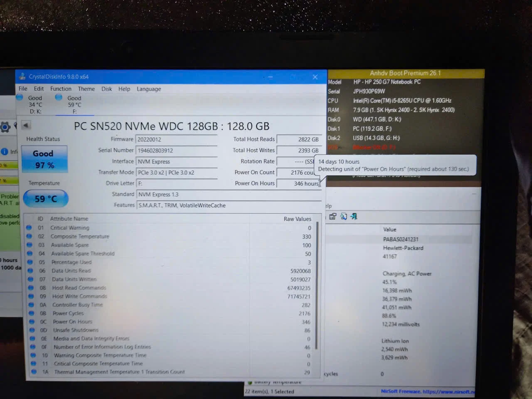Open the Disk menu
Viewport: 532px width, 399px height.
tap(106, 89)
